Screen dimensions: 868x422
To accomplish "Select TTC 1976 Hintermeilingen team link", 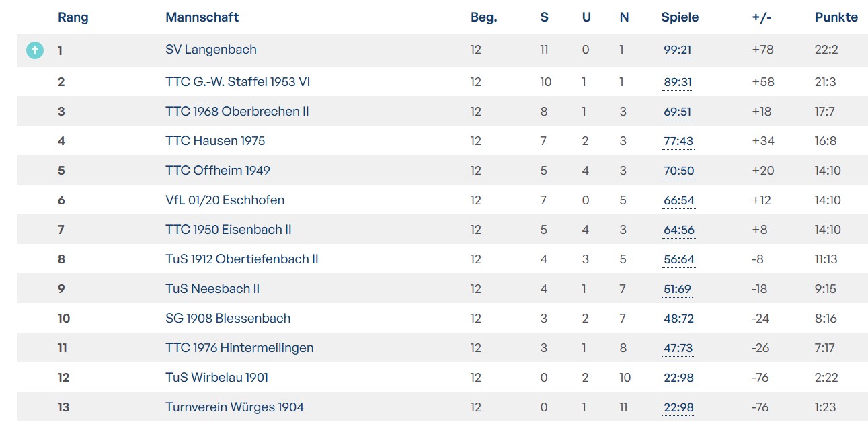I will [x=239, y=348].
